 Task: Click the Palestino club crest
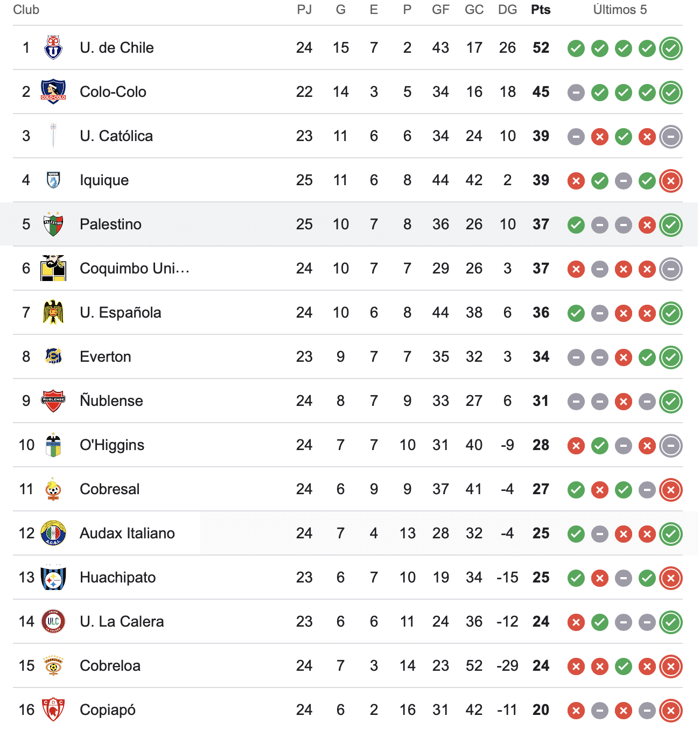coord(53,224)
